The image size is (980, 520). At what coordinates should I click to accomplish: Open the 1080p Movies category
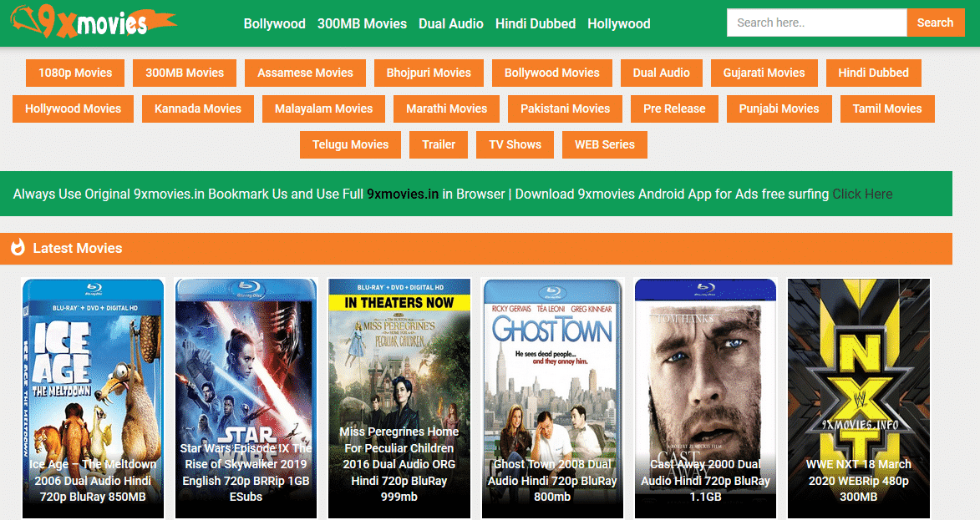[x=75, y=73]
